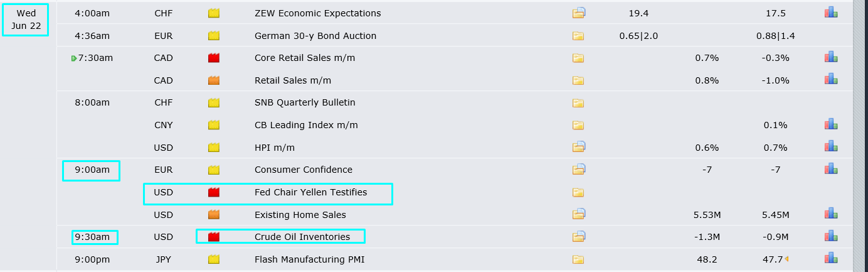Open detail folder for Crude Oil Inventories

578,237
